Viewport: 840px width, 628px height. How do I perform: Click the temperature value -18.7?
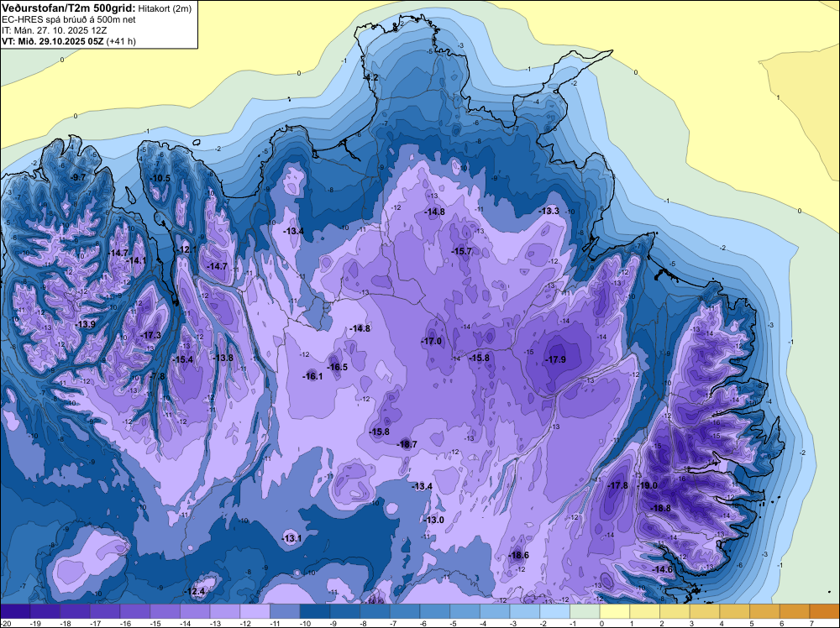407,444
